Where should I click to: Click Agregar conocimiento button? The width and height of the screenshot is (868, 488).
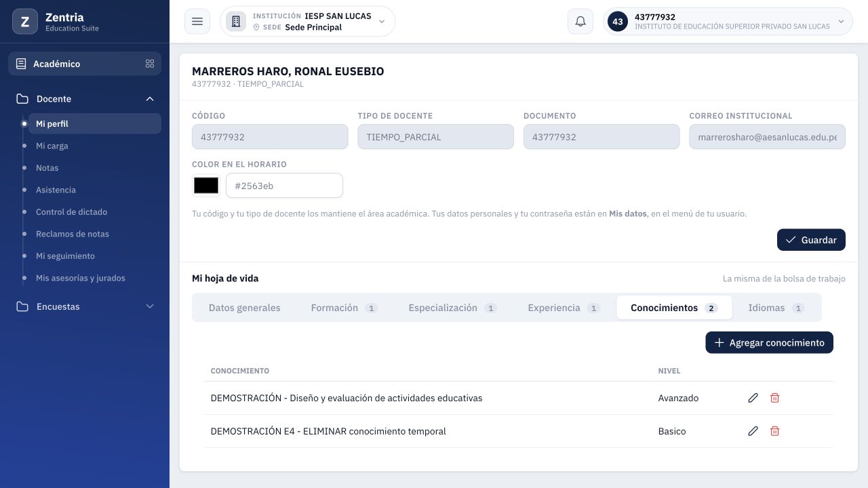coord(769,342)
